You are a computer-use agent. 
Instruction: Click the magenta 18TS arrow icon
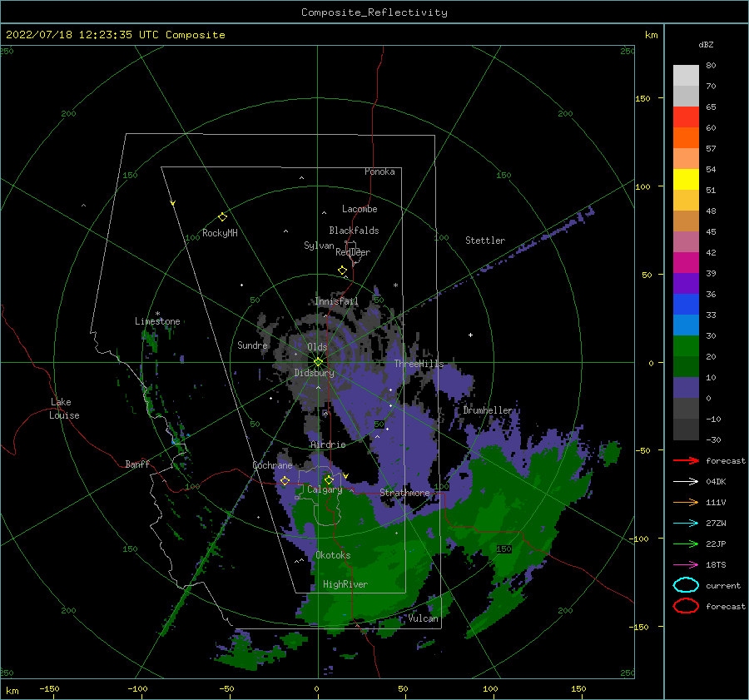coord(686,565)
